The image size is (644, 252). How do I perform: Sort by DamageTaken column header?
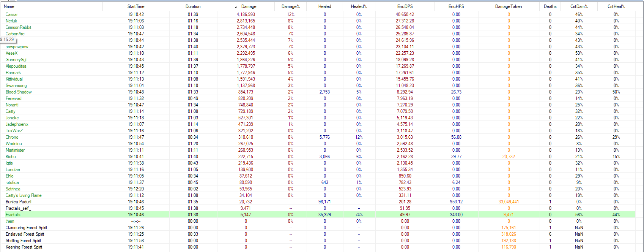point(508,6)
